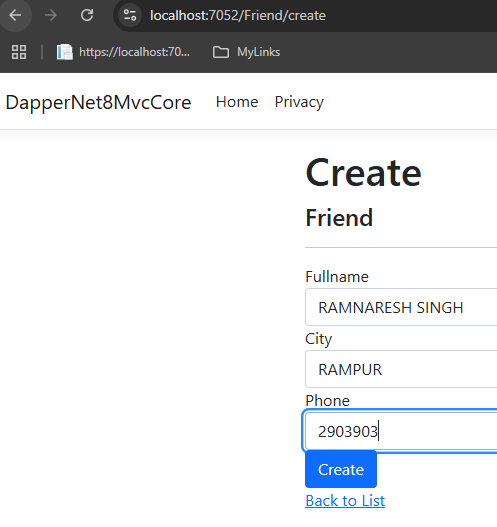Submit the form with Create button

click(x=341, y=469)
